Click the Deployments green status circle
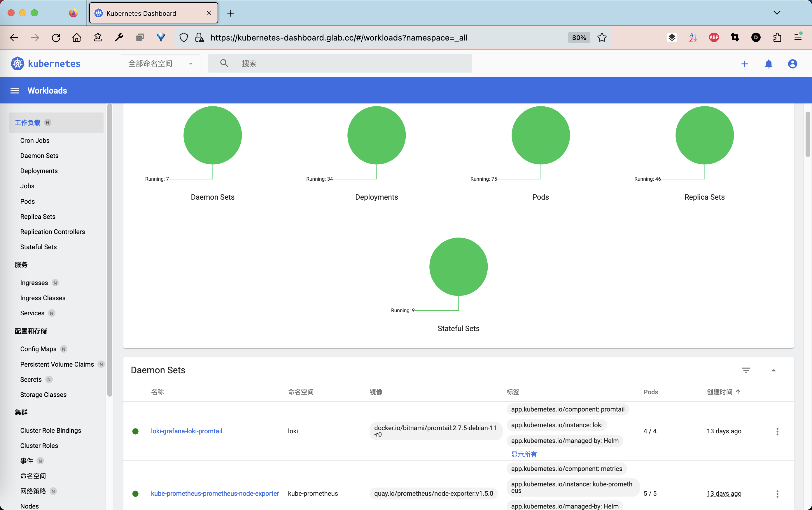Viewport: 812px width, 510px height. pyautogui.click(x=376, y=135)
